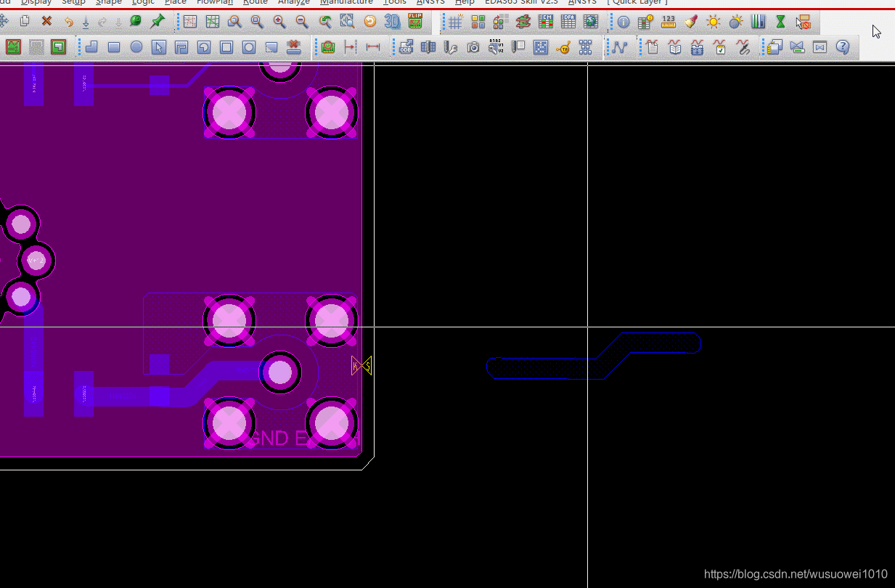Click the sun Highlight icon
The height and width of the screenshot is (588, 895).
[714, 22]
